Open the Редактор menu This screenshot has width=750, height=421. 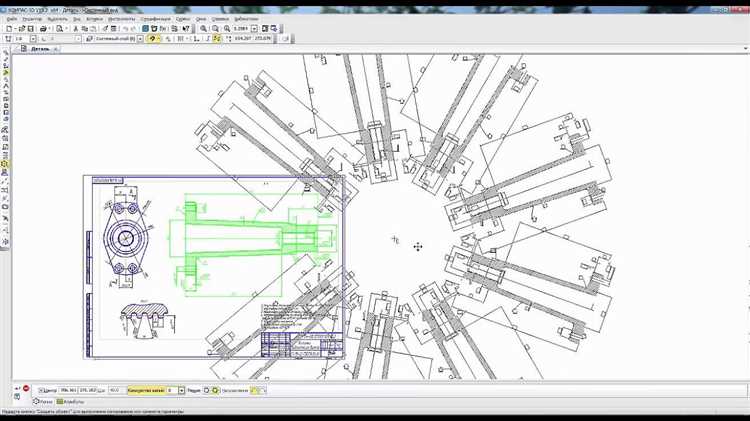coord(32,19)
